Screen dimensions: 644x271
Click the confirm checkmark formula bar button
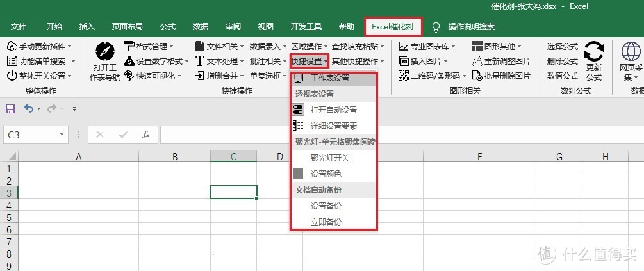tap(123, 135)
